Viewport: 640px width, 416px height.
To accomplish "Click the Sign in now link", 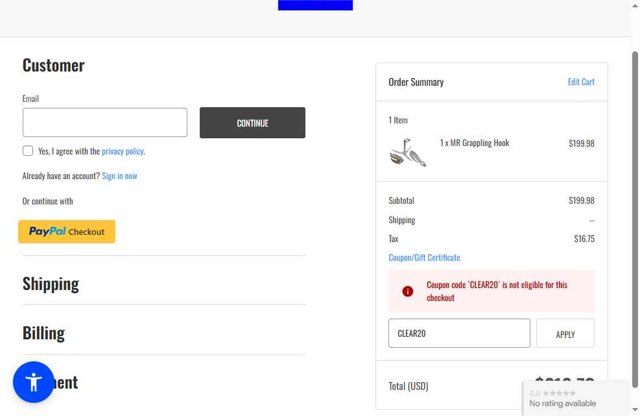I will pyautogui.click(x=119, y=176).
